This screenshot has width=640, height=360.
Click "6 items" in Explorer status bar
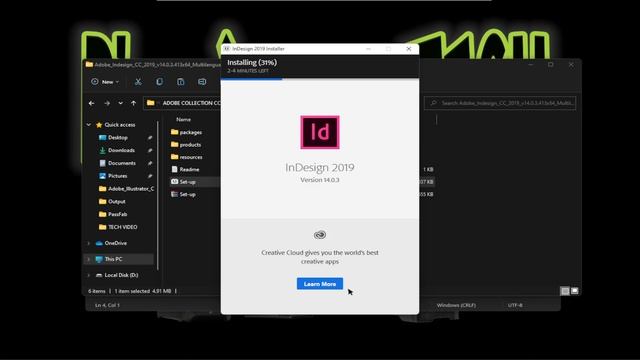(x=97, y=291)
